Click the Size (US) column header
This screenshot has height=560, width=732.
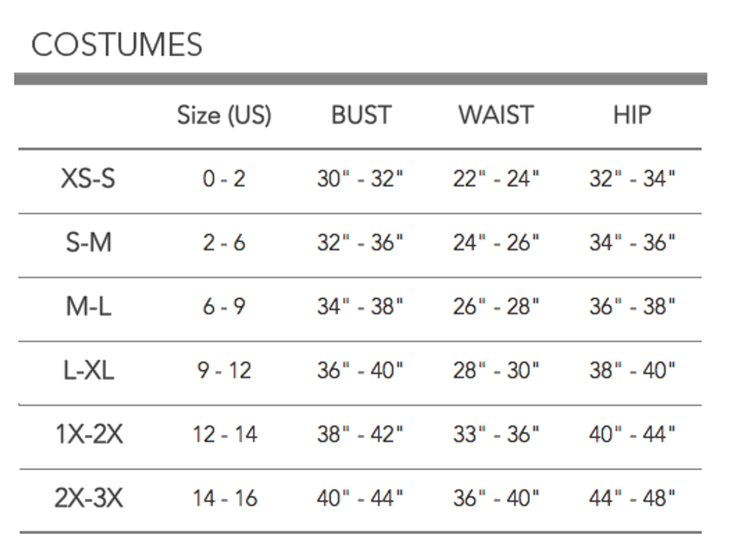coord(224,115)
